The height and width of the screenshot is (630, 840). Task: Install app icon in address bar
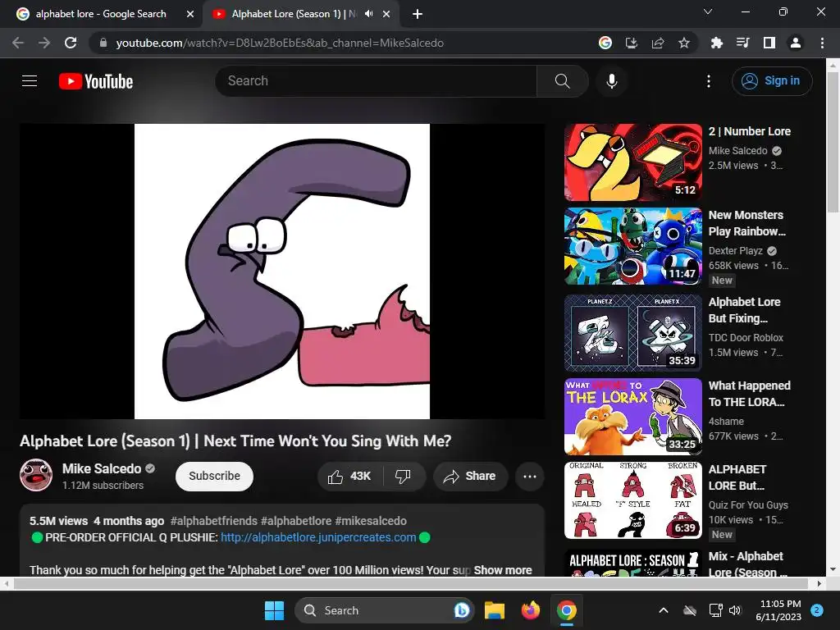click(631, 43)
